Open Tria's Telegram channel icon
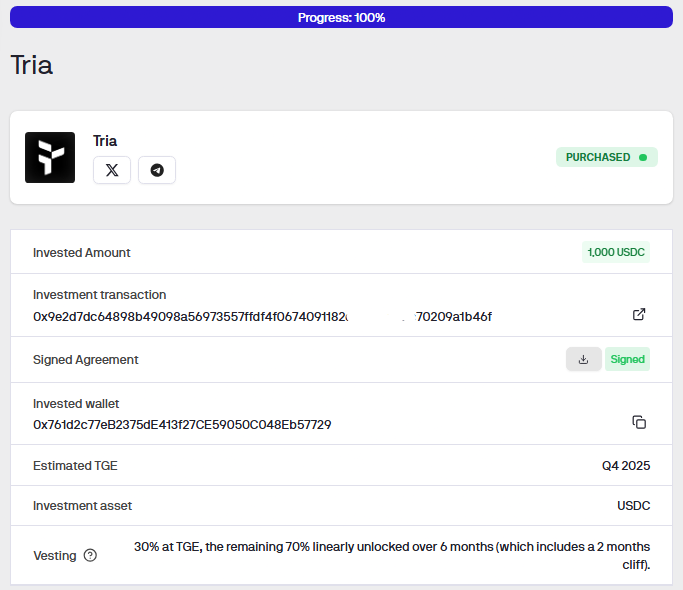Screen dimensions: 683x590 (157, 170)
